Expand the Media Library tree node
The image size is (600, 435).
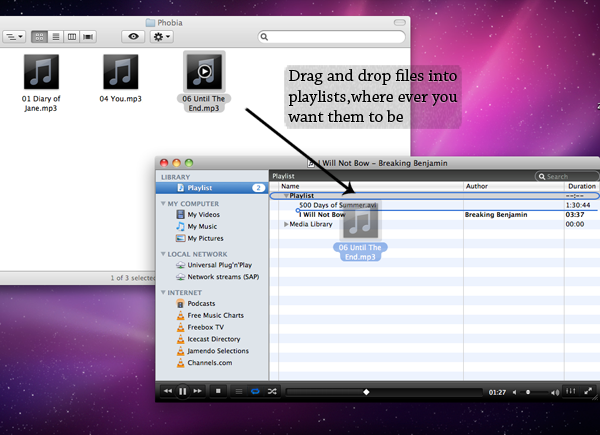click(x=286, y=224)
